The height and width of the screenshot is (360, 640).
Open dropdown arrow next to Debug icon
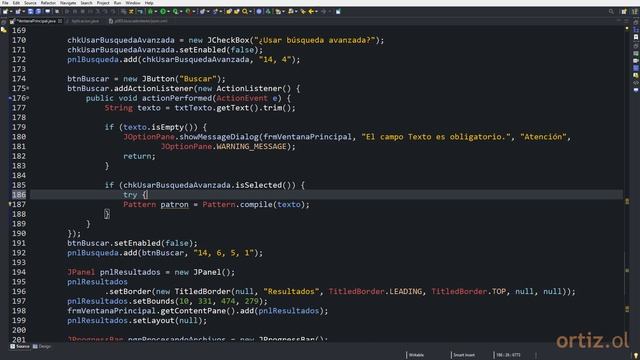(156, 11)
